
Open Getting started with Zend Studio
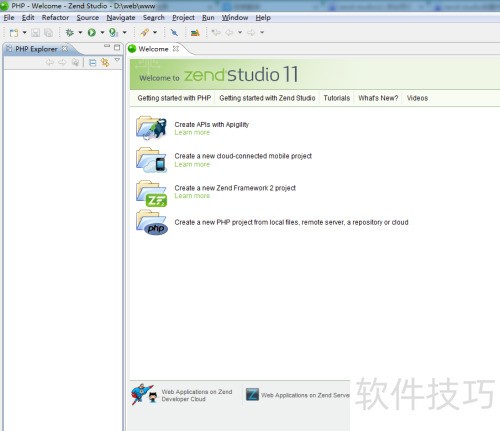[267, 98]
